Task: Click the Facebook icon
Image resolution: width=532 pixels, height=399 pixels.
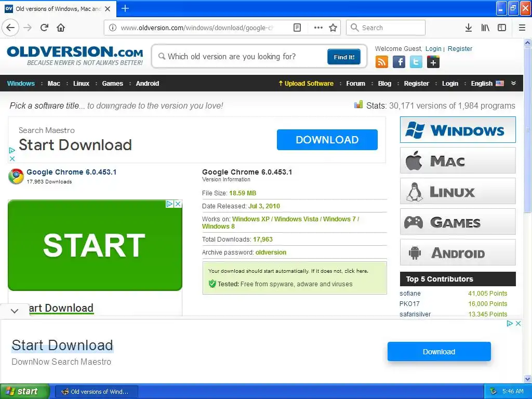Action: pos(399,62)
